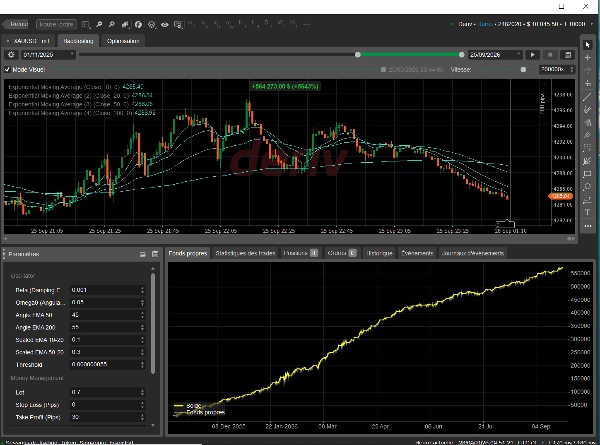
Task: Select the text T drawing tool
Action: [587, 212]
